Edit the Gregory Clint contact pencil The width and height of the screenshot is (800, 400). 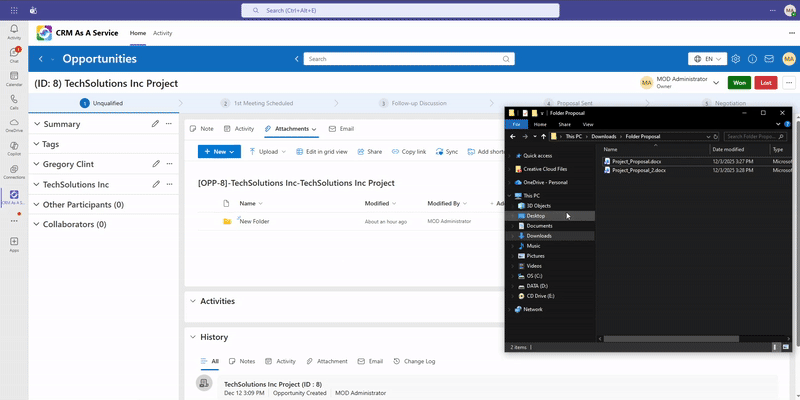156,164
